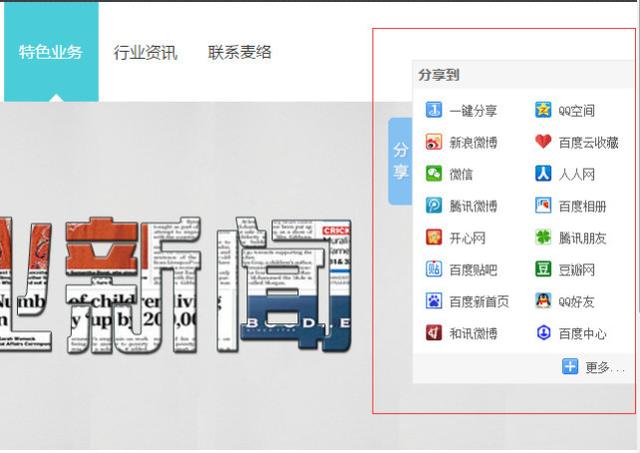The height and width of the screenshot is (453, 640).
Task: Select the 微信 text link
Action: (461, 174)
